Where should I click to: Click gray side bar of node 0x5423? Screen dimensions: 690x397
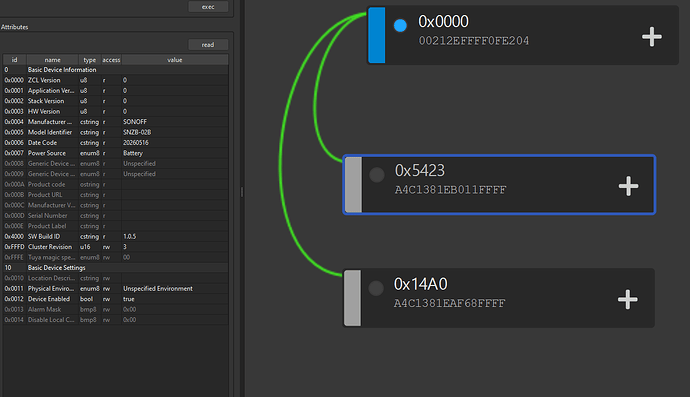pos(353,184)
